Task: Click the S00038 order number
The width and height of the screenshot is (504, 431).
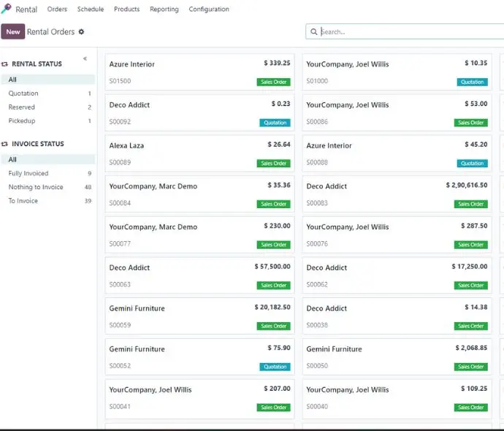Action: click(317, 325)
